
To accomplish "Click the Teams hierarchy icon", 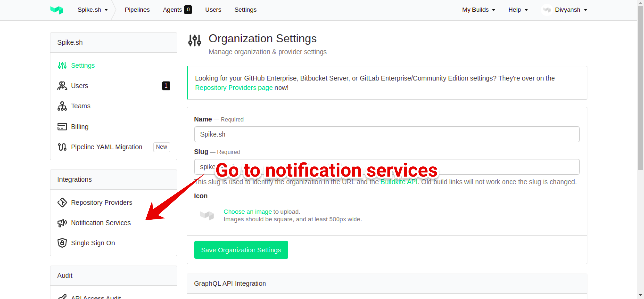I will [x=62, y=106].
